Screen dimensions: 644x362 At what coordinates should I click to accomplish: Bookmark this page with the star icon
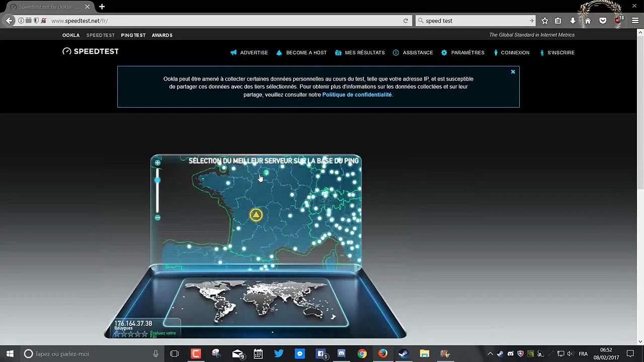click(x=545, y=21)
